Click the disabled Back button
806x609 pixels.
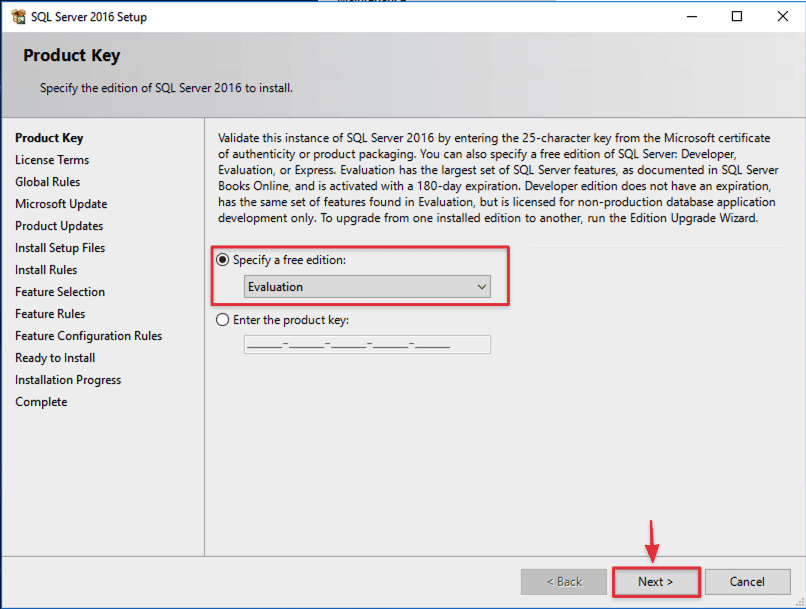tap(563, 581)
